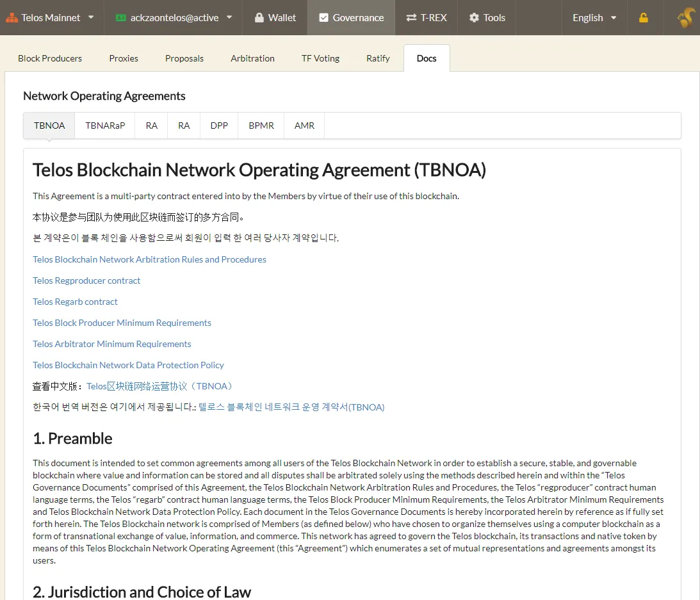Click the Telos Mainnet network icon
This screenshot has height=600, width=700.
[12, 18]
